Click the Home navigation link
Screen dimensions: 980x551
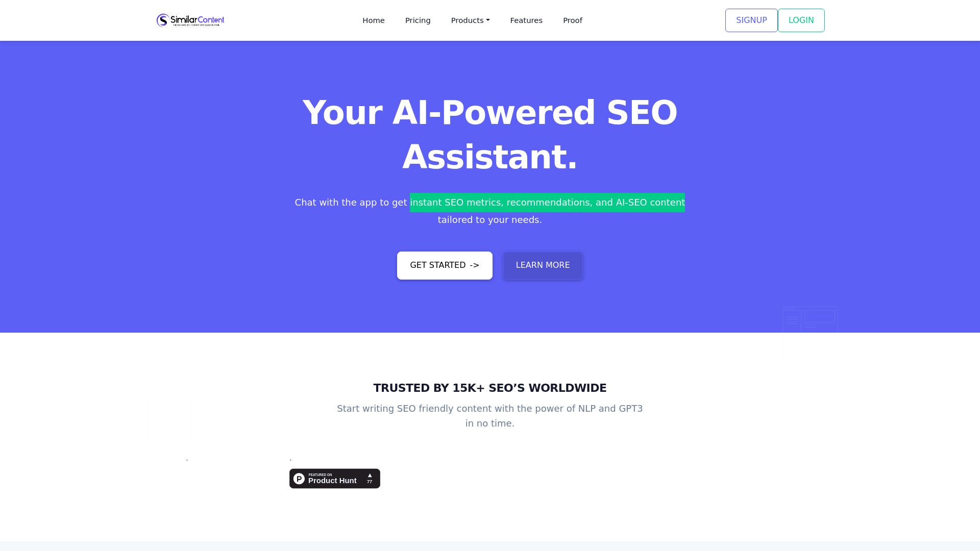coord(374,20)
